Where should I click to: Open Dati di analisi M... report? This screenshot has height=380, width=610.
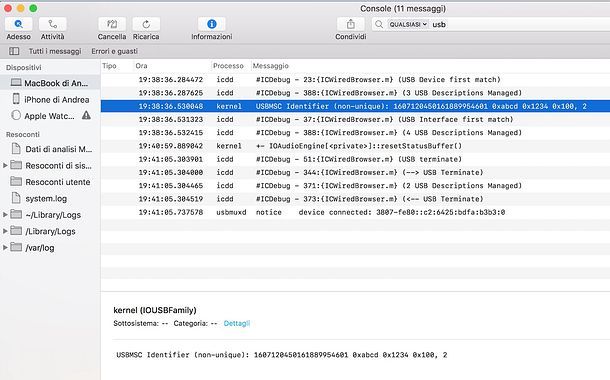point(50,149)
